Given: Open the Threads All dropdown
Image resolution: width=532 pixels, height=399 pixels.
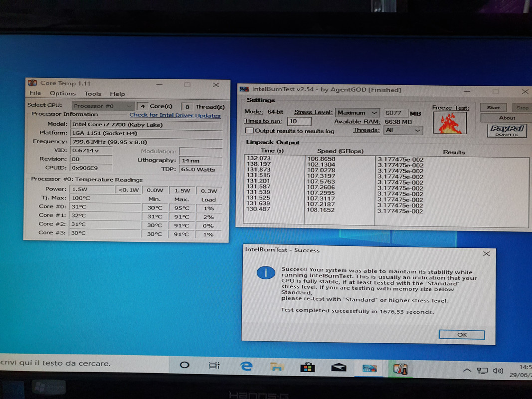Looking at the screenshot, I should (403, 130).
